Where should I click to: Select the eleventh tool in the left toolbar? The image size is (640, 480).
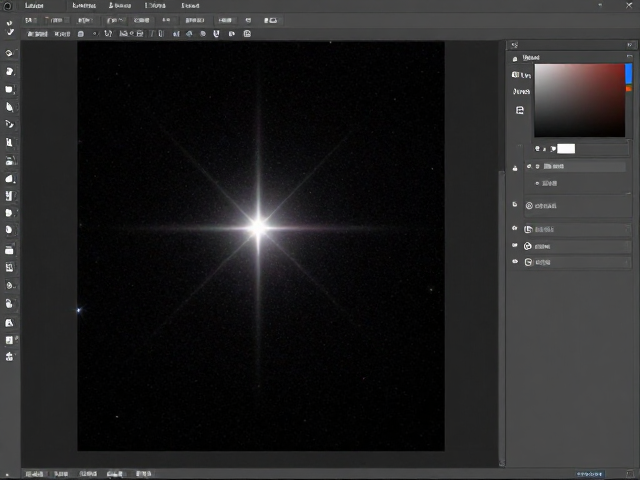tap(9, 230)
